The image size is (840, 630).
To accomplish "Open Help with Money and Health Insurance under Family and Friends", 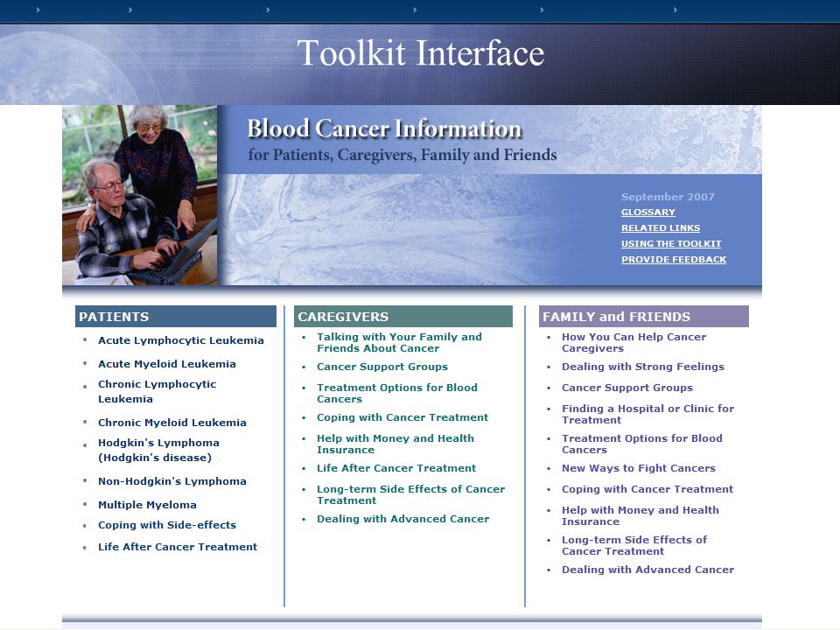I will 640,515.
